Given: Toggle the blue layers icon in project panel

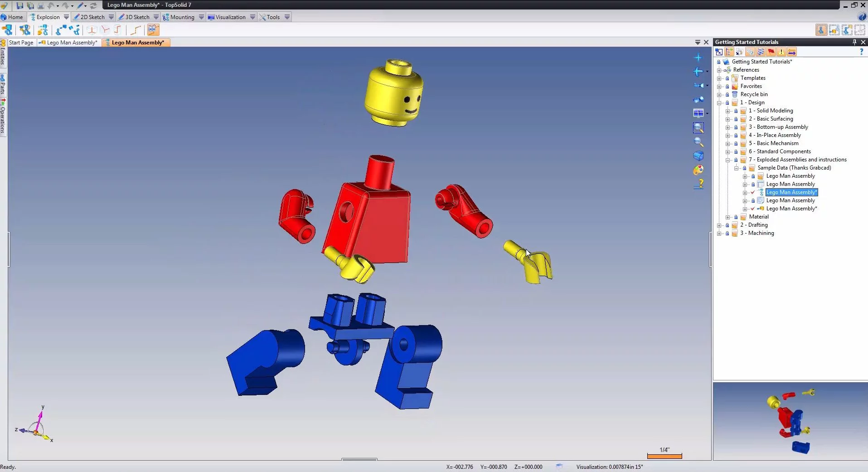Looking at the screenshot, I should (x=761, y=52).
